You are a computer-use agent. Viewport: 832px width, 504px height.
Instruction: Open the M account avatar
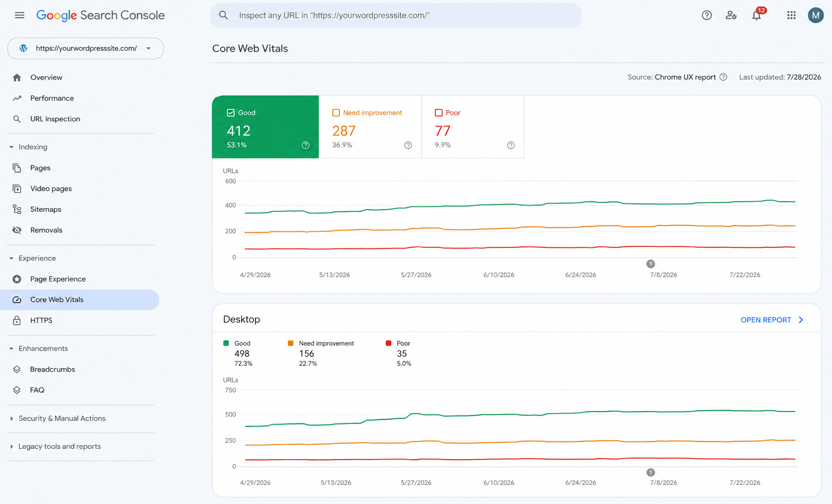click(815, 15)
